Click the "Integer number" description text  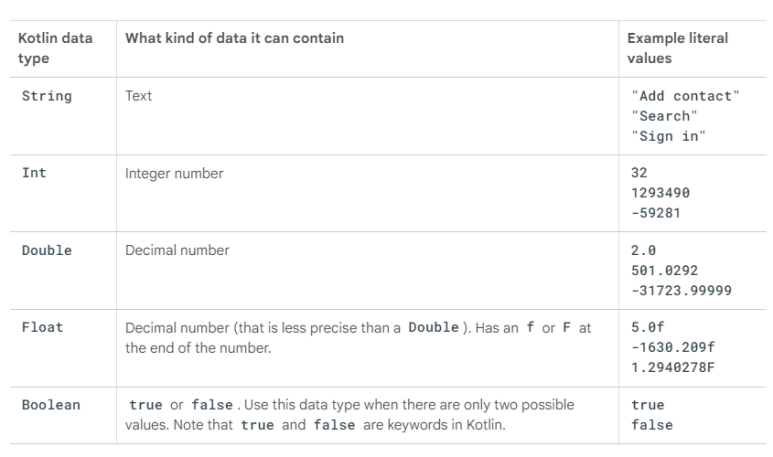[x=174, y=174]
